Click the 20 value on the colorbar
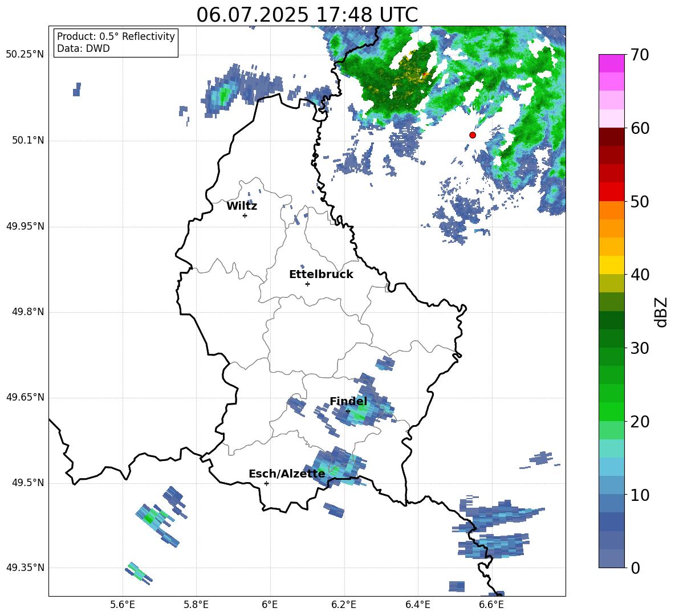The image size is (675, 616). (640, 421)
